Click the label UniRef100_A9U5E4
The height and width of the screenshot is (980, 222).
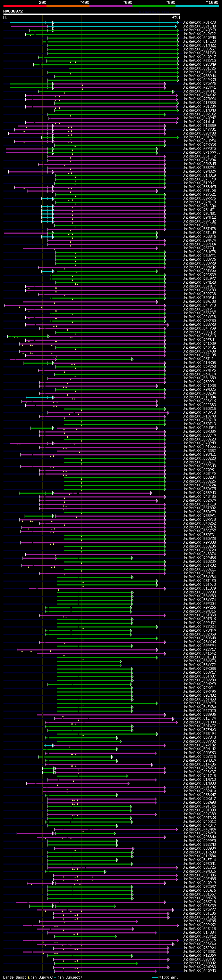coord(199,428)
